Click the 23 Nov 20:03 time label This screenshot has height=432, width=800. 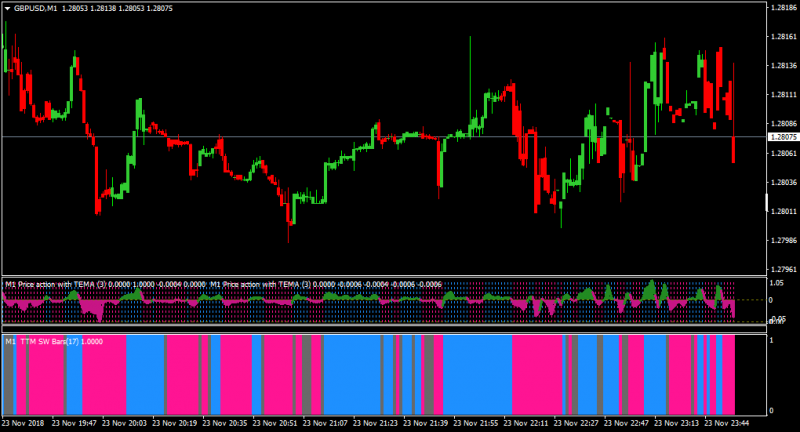tap(124, 423)
